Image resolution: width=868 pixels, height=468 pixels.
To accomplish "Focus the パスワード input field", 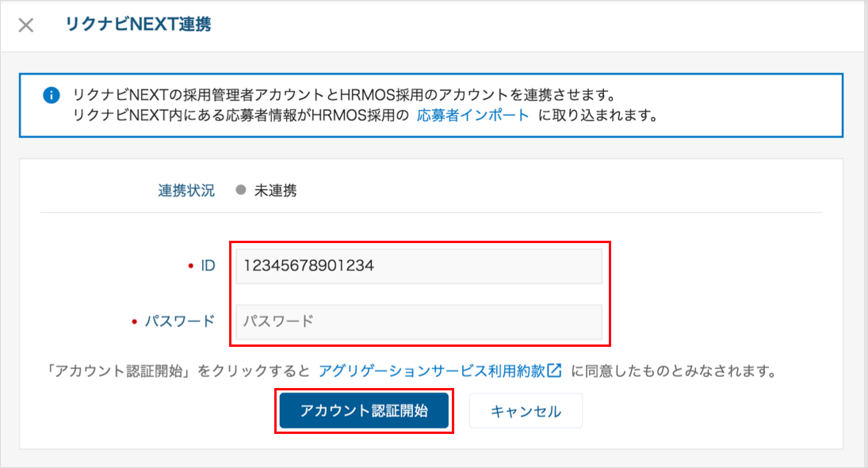I will (x=419, y=322).
